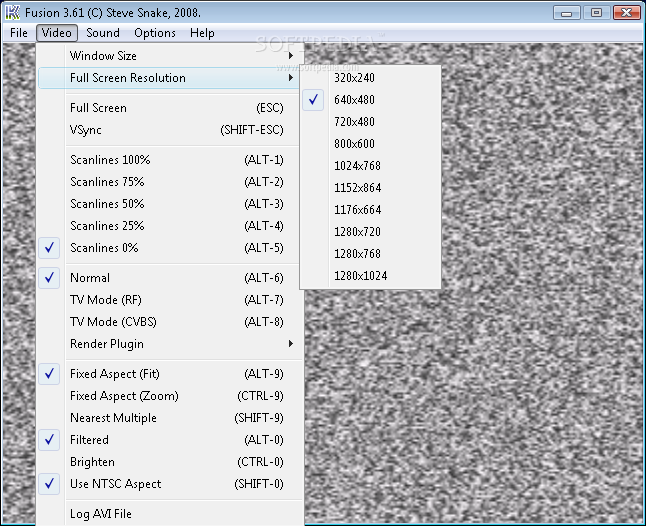Choose 1280x1024 full screen resolution
The image size is (646, 526).
371,276
